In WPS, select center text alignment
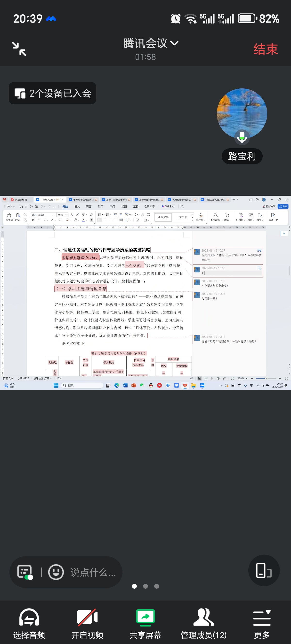Viewport: 291px width, 644px height. (105, 220)
